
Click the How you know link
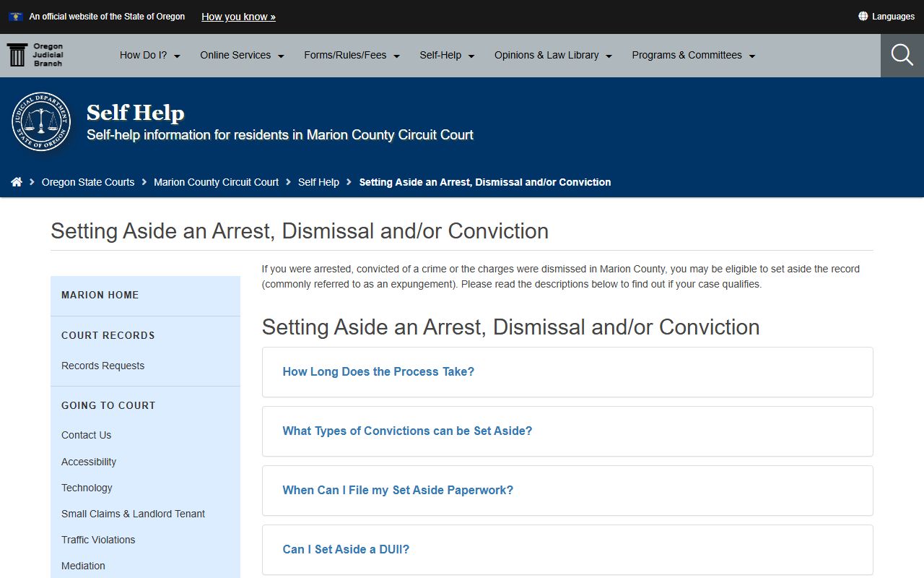[238, 17]
